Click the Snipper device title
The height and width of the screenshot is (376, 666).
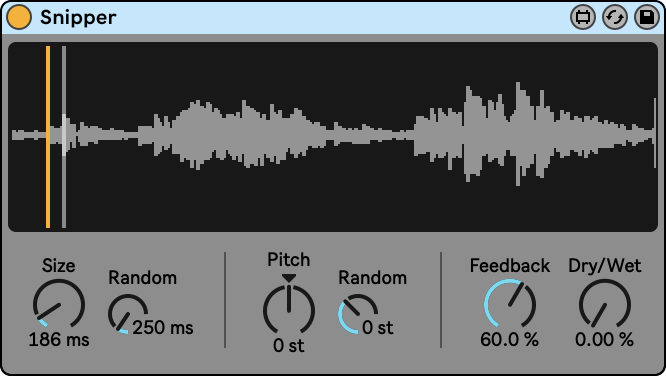78,17
